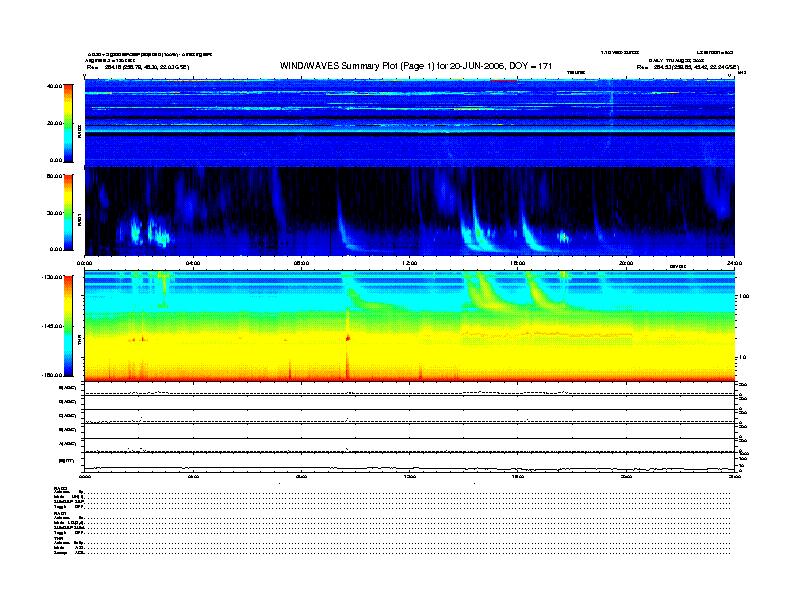Screen dimensions: 792x612
Task: Click the -145.00 label on TNR scale
Action: [53, 326]
